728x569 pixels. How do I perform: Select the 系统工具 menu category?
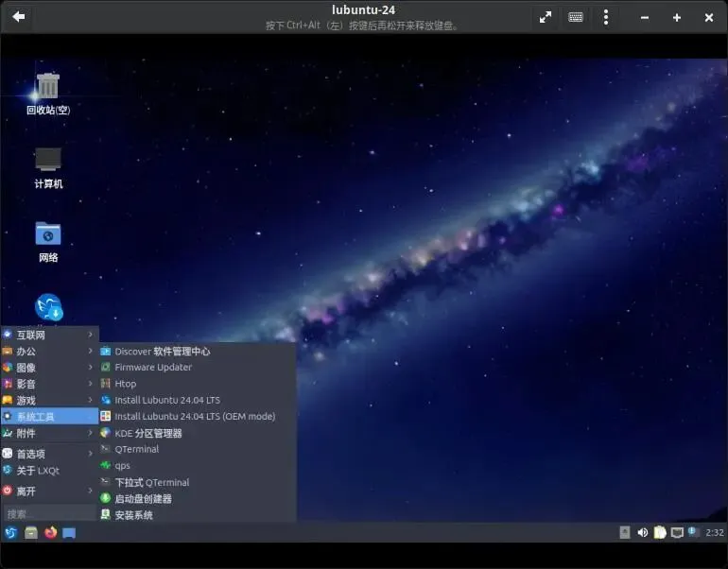[x=50, y=416]
